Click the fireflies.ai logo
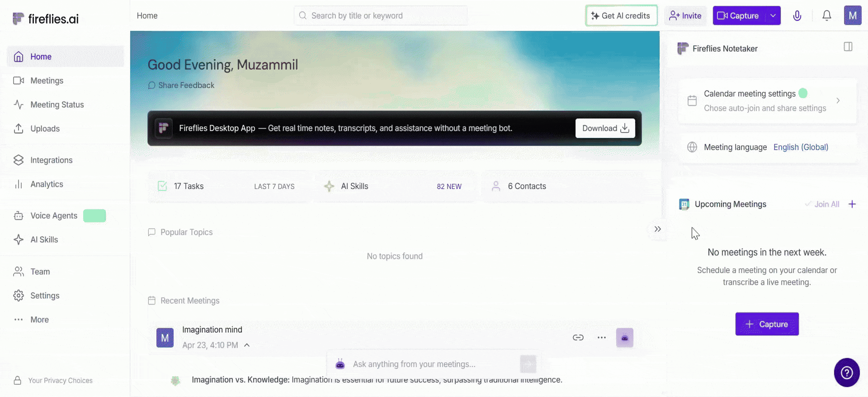Screen dimensions: 868x397 pyautogui.click(x=46, y=19)
